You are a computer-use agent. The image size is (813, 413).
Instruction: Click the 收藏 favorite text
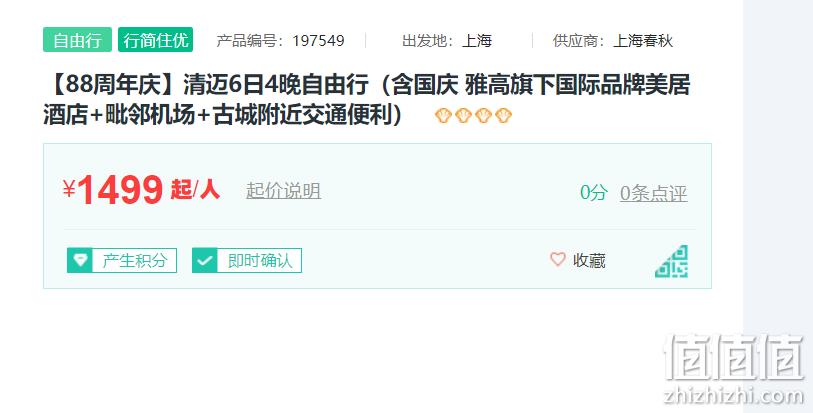589,260
